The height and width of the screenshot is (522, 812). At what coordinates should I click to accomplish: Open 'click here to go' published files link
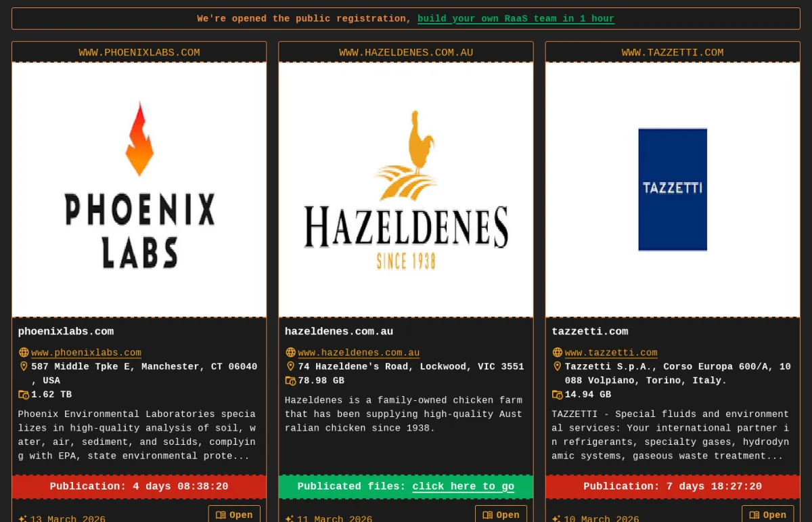click(x=464, y=487)
